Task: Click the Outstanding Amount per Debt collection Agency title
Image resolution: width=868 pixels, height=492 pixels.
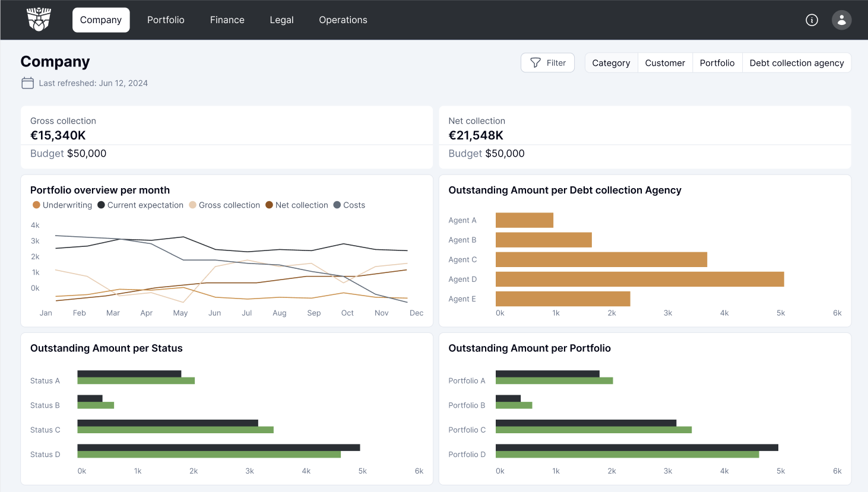Action: pos(565,190)
